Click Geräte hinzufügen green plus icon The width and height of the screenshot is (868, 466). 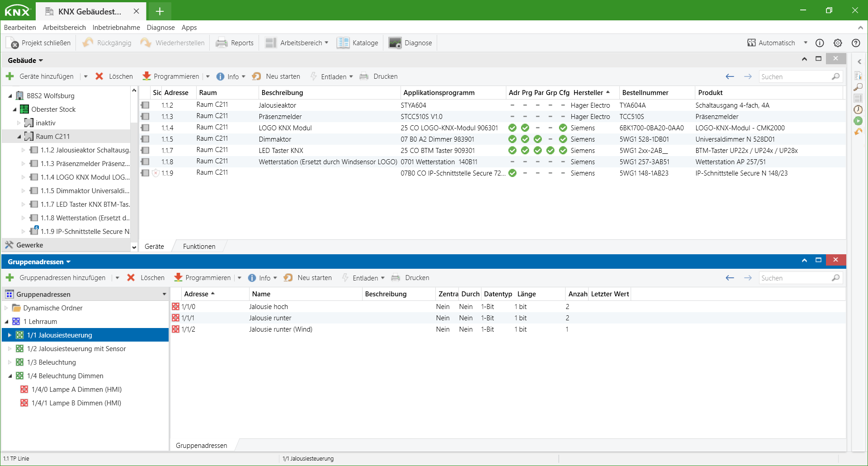(x=10, y=76)
